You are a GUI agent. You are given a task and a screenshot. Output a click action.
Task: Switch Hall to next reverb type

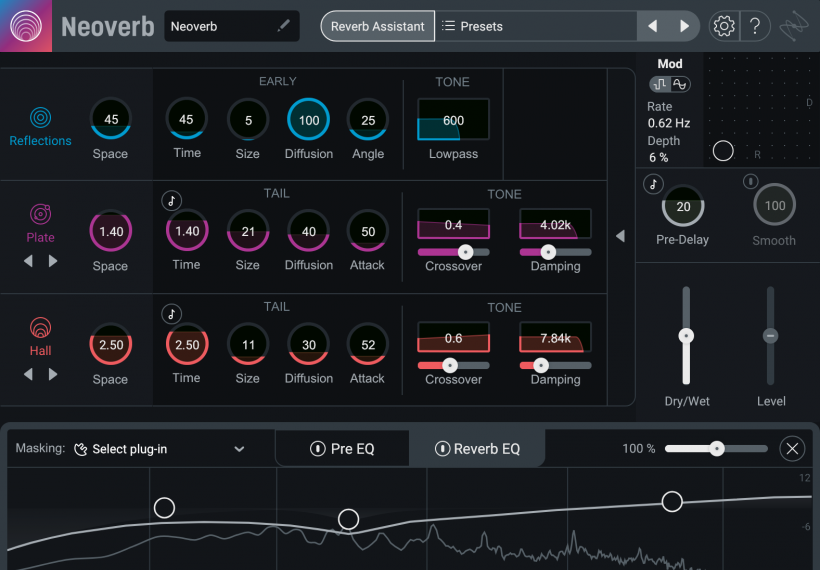(53, 374)
